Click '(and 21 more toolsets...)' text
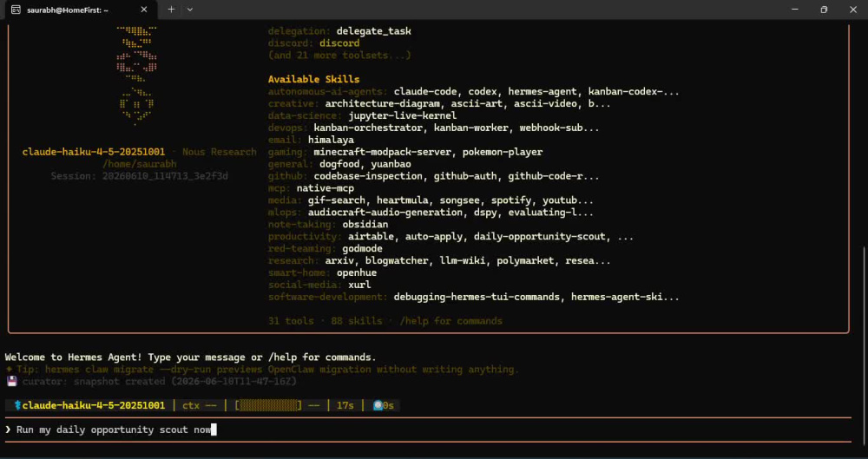 pyautogui.click(x=339, y=56)
